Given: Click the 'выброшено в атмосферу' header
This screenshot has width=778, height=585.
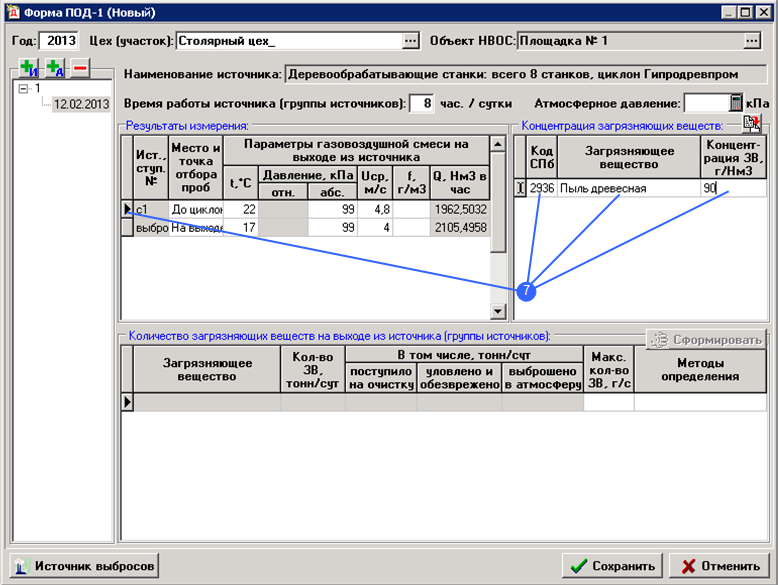Looking at the screenshot, I should pyautogui.click(x=542, y=378).
